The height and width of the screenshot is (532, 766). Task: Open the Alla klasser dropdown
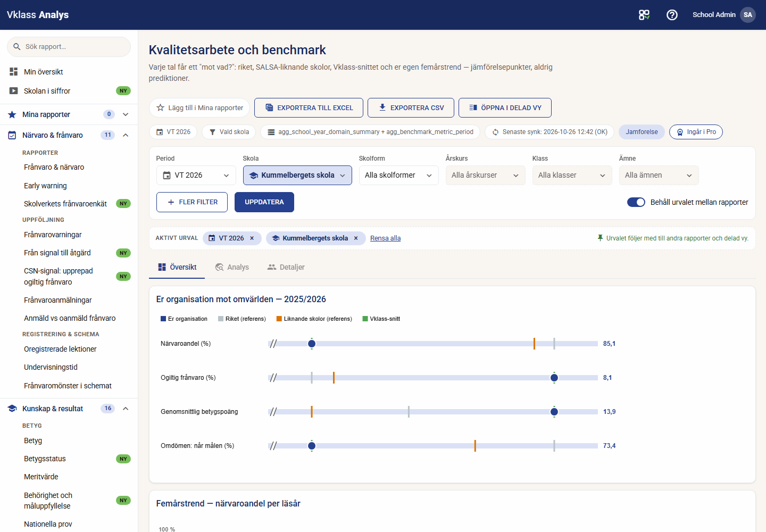coord(572,176)
